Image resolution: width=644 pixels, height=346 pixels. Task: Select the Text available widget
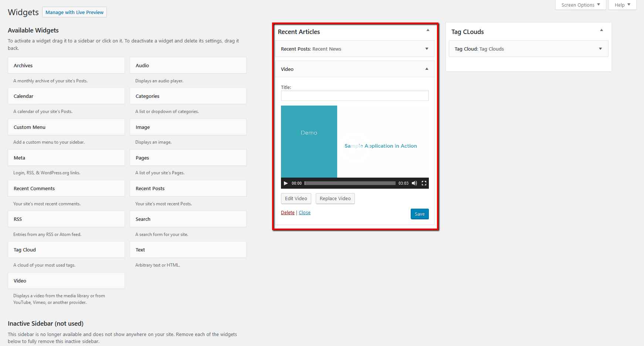coord(188,250)
